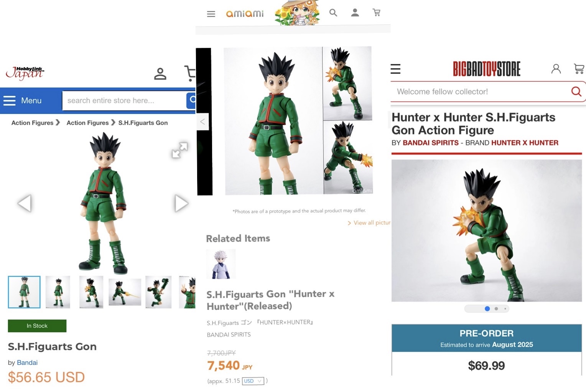Open HobbyLink Japan account icon
The width and height of the screenshot is (586, 392).
pos(160,74)
